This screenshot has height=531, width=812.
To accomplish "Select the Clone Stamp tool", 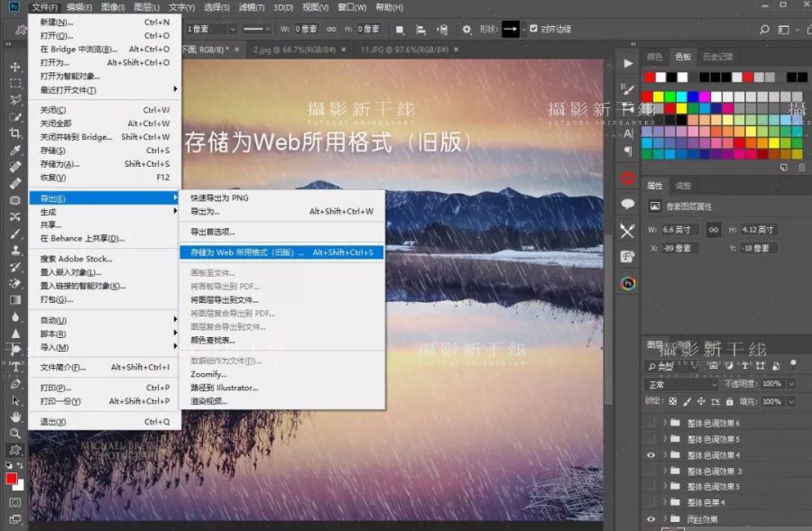I will pos(15,251).
